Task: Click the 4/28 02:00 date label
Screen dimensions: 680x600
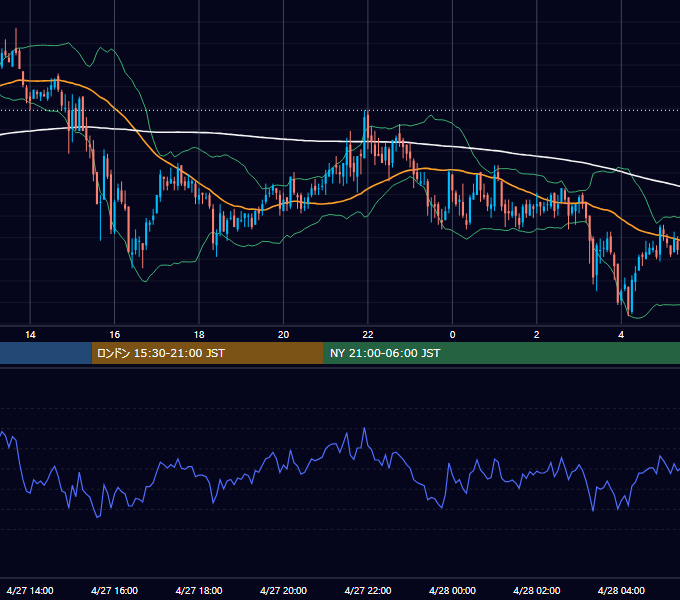Action: coord(536,590)
